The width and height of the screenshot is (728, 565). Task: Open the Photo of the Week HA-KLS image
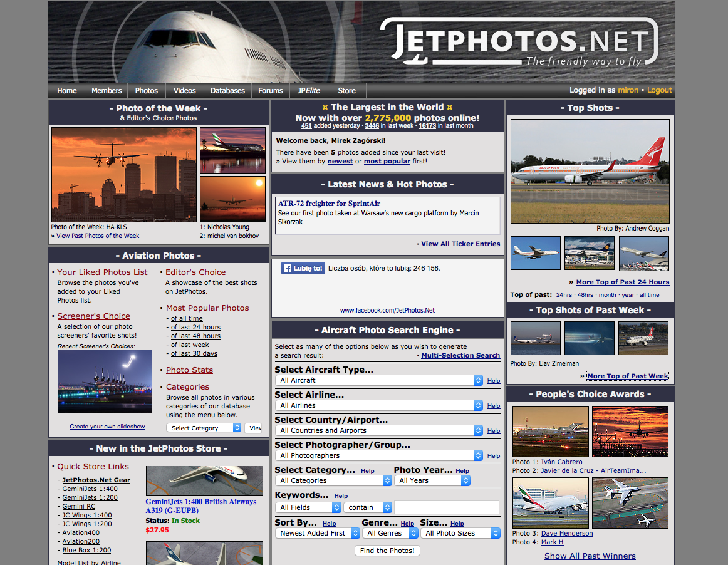pos(124,175)
